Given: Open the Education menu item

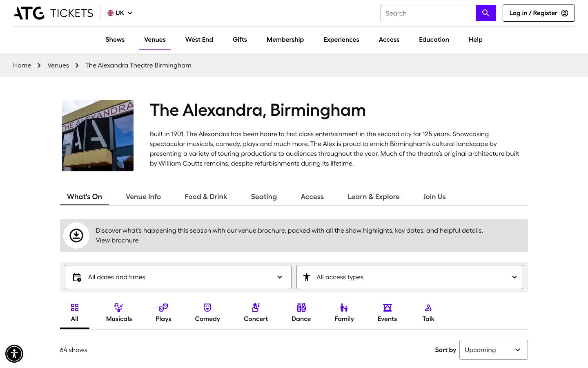Looking at the screenshot, I should (x=434, y=40).
